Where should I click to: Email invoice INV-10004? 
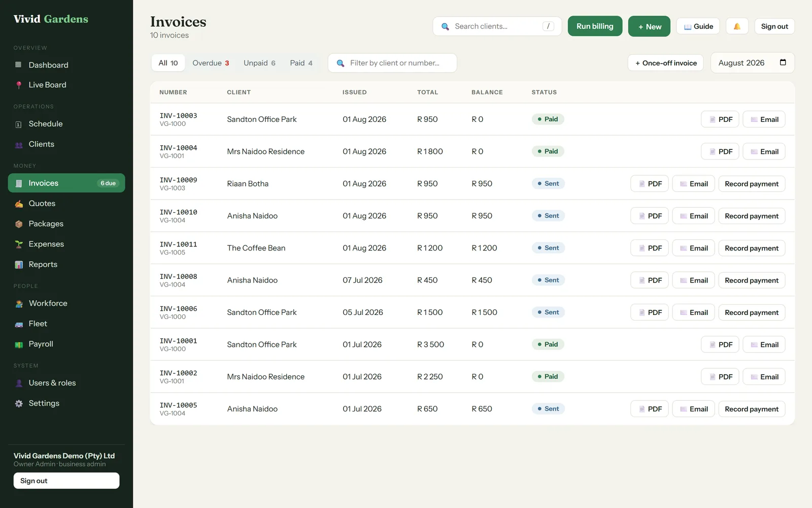[764, 151]
